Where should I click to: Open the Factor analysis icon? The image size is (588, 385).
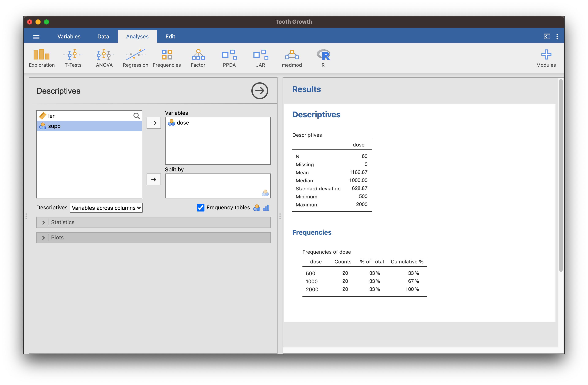(198, 58)
